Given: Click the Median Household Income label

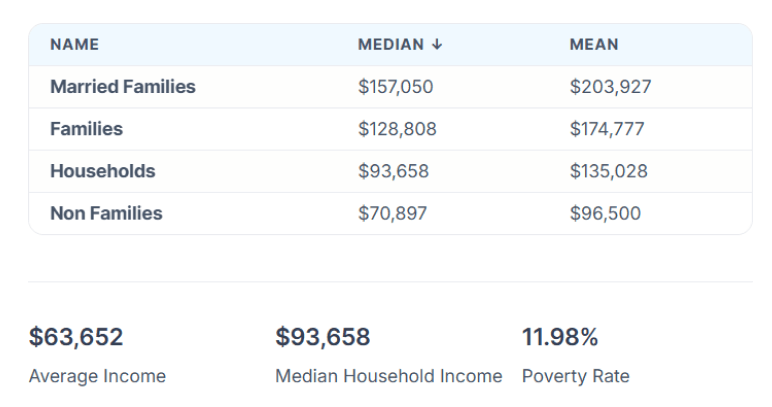Looking at the screenshot, I should click(389, 376).
